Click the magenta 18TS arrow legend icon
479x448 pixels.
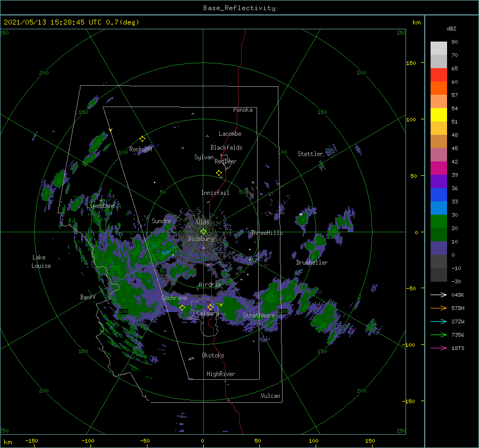tap(439, 348)
